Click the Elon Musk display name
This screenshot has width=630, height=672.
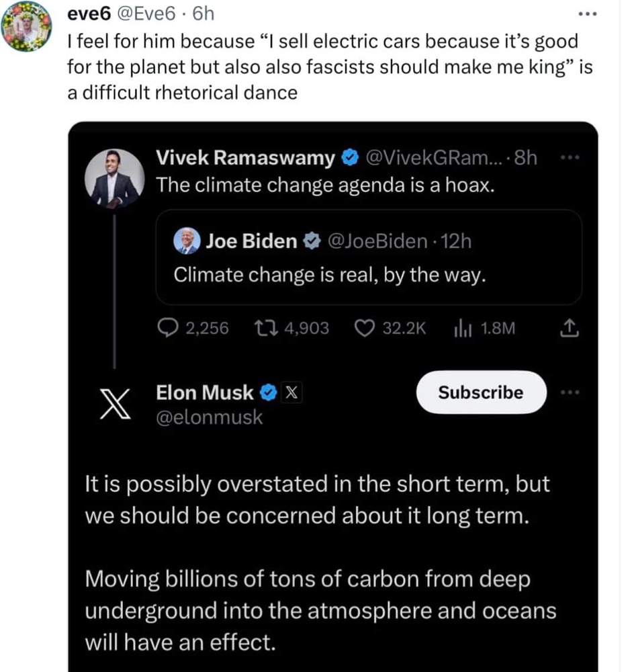(205, 392)
